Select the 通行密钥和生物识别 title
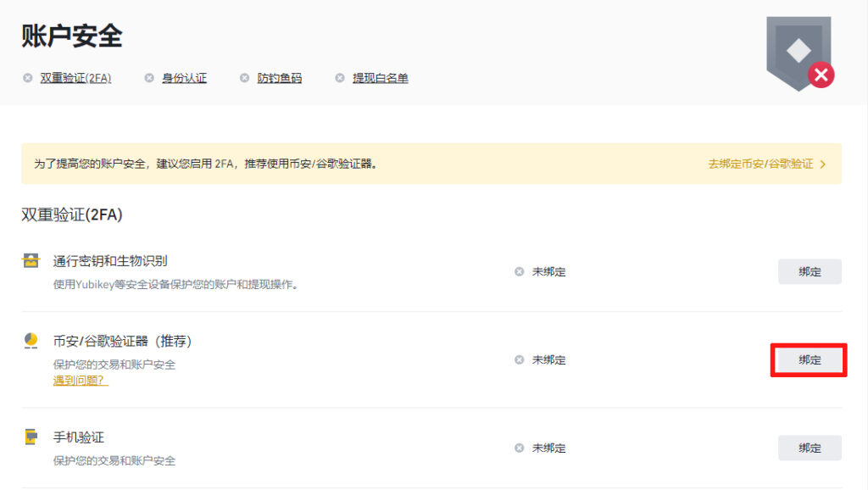Screen dimensions: 868x490 [x=110, y=261]
